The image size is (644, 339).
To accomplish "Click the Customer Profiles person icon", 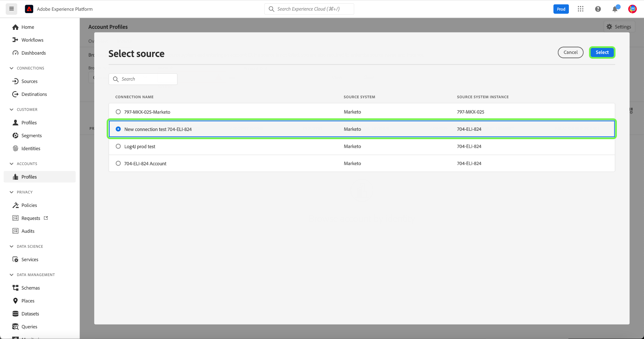I will [x=15, y=123].
